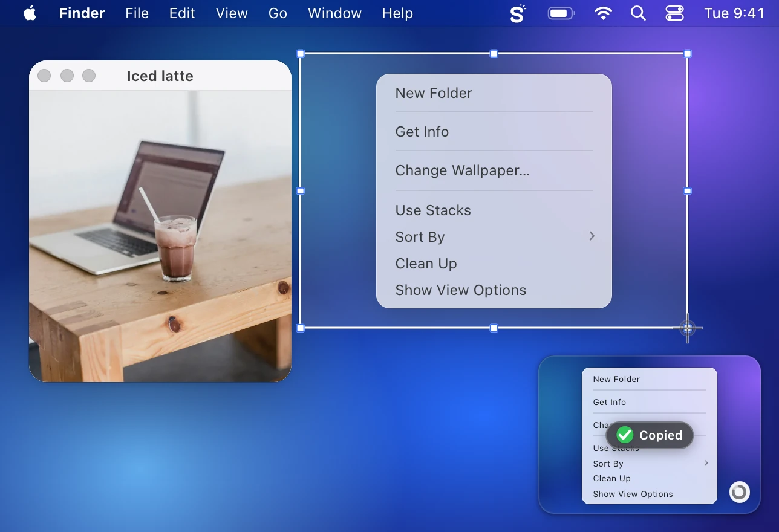779x532 pixels.
Task: Click the bottom-center selection resize handle
Action: (x=494, y=328)
